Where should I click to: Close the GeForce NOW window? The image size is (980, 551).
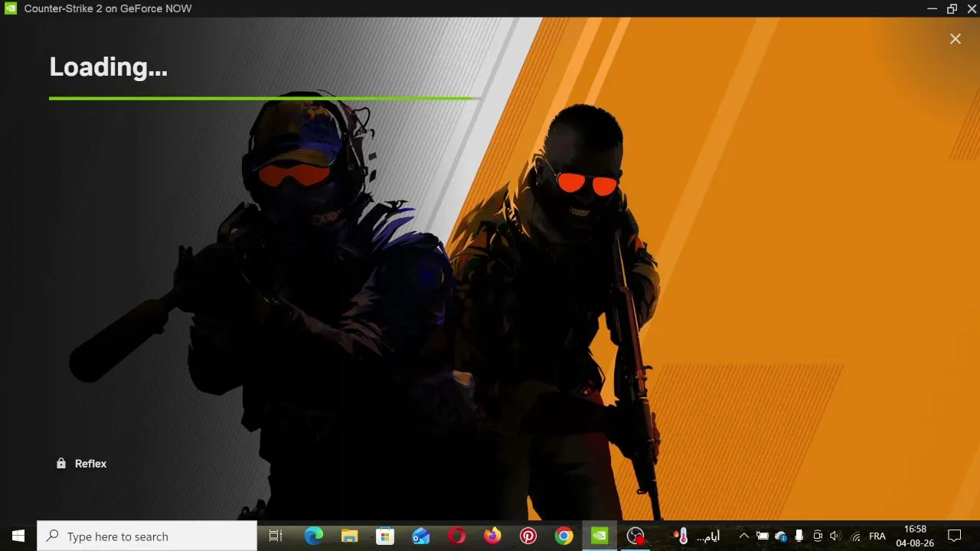tap(972, 8)
